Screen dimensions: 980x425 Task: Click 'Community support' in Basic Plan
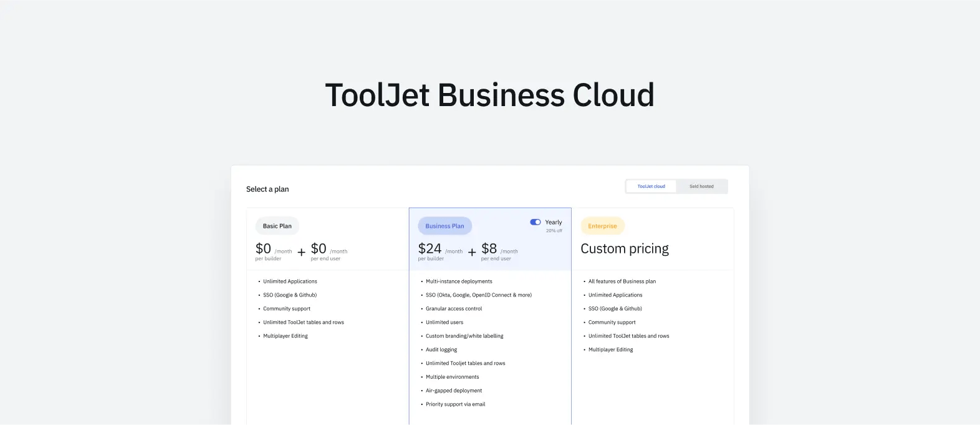point(287,309)
